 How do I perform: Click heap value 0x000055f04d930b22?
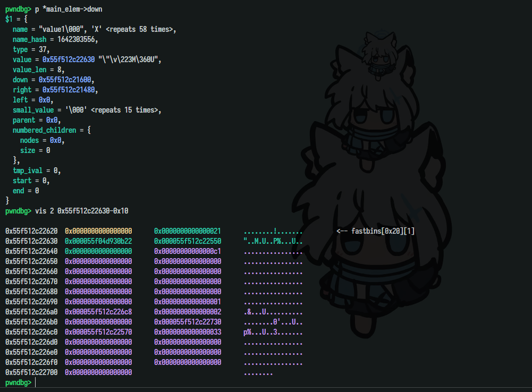(98, 241)
